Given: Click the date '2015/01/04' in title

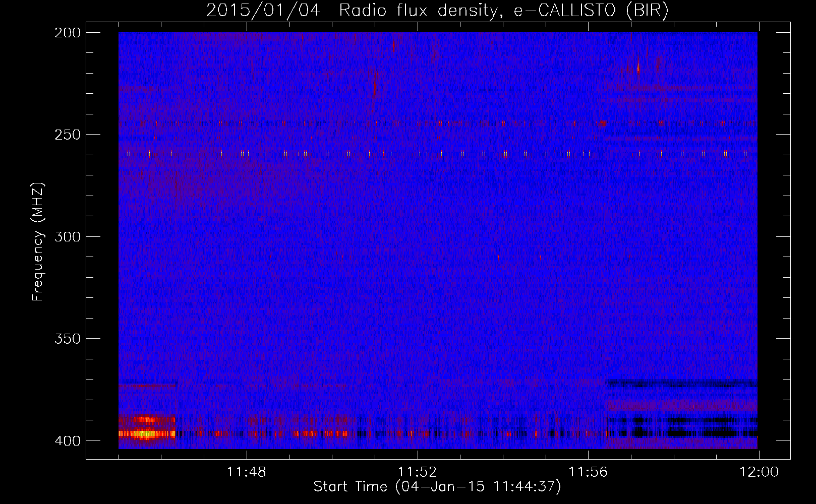Looking at the screenshot, I should [x=263, y=11].
